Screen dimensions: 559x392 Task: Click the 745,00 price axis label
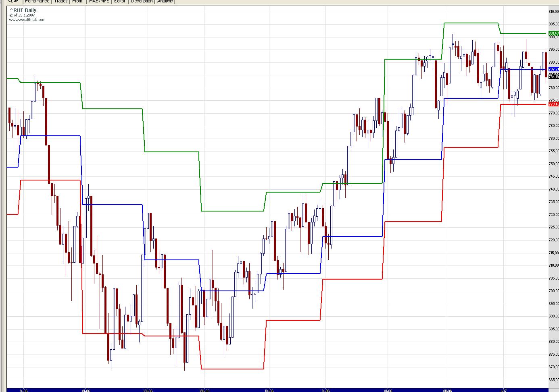pos(554,176)
